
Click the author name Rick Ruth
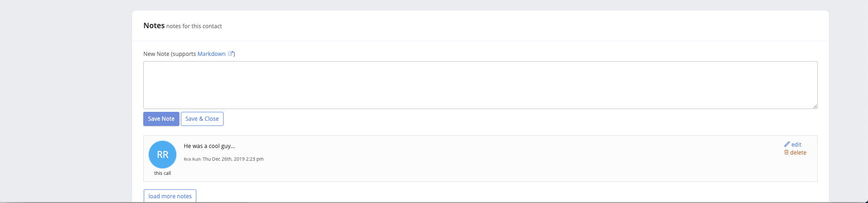192,159
